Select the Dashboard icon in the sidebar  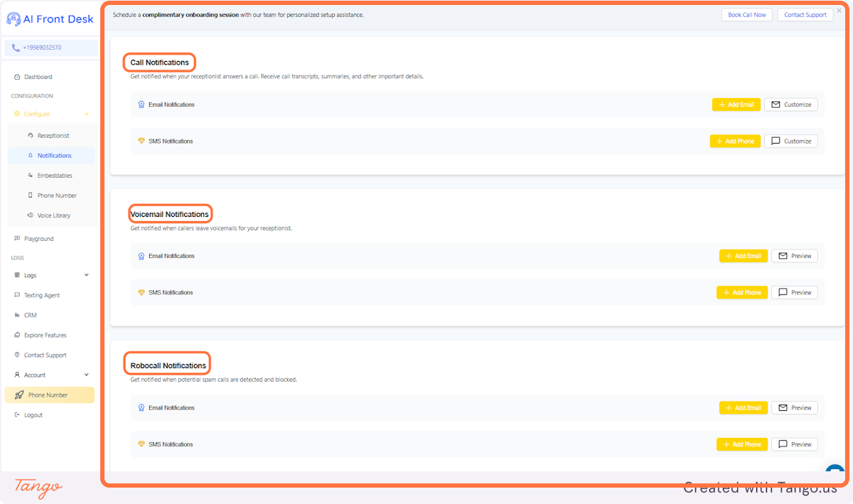[17, 77]
